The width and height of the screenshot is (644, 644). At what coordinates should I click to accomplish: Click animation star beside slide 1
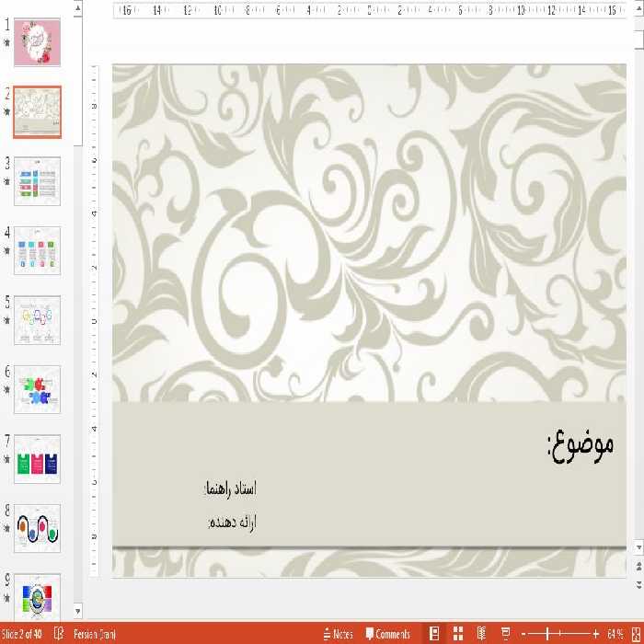6,42
